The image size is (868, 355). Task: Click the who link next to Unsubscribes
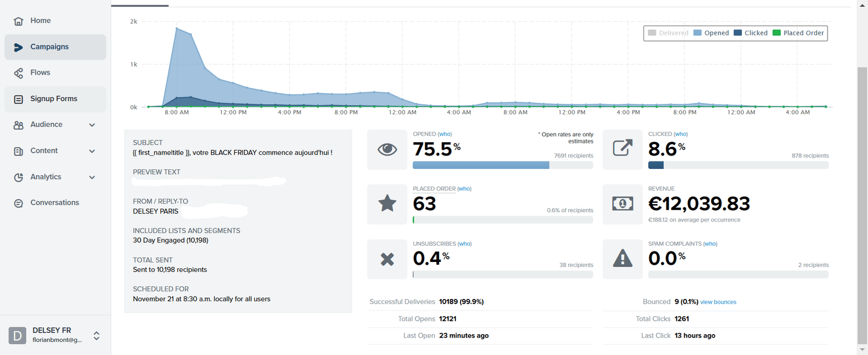point(465,244)
